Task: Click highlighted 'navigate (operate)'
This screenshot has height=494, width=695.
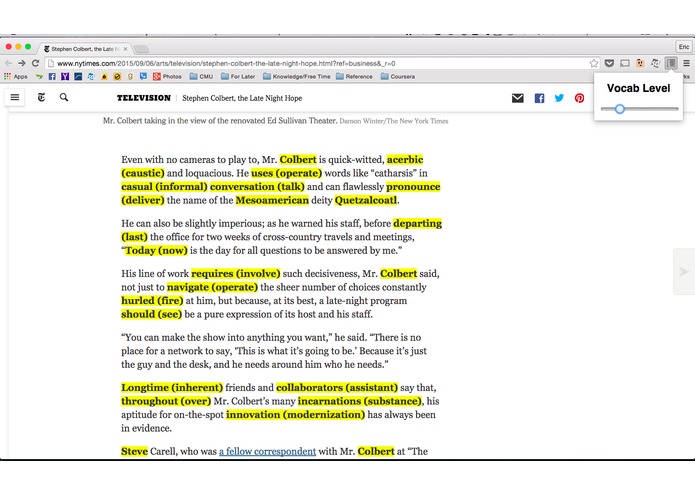Action: pos(212,287)
